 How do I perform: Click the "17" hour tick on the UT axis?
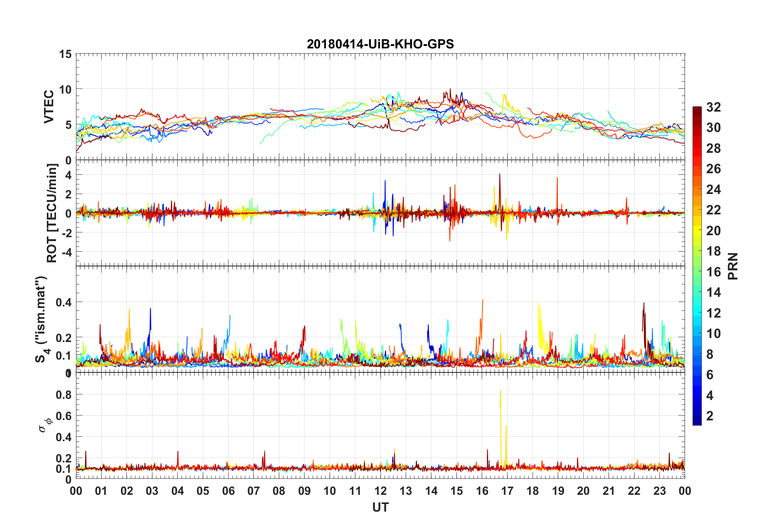(x=507, y=491)
